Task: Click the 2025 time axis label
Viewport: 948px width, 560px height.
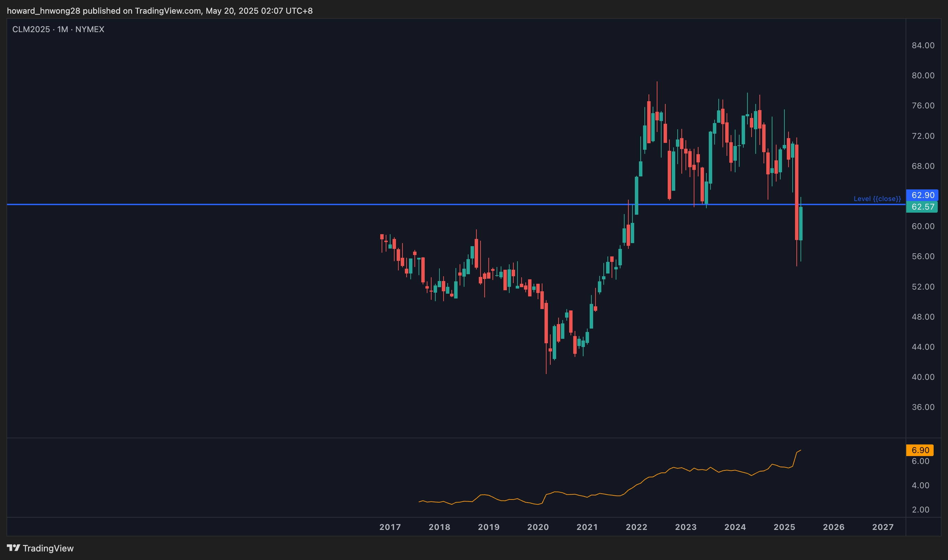Action: coord(784,527)
